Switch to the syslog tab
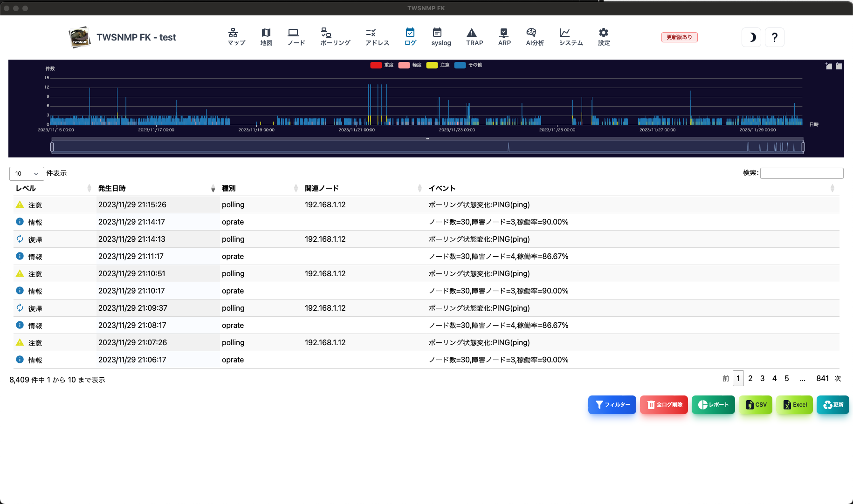 click(440, 37)
